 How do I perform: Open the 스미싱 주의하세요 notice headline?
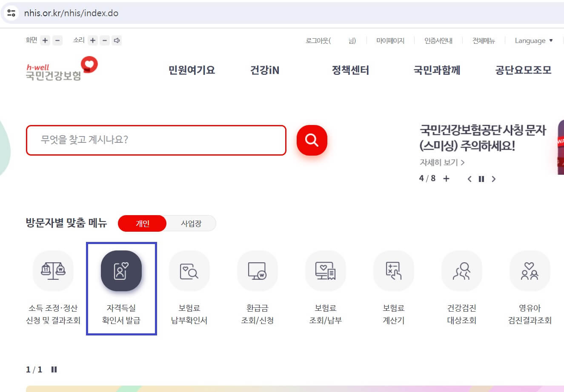[x=483, y=138]
